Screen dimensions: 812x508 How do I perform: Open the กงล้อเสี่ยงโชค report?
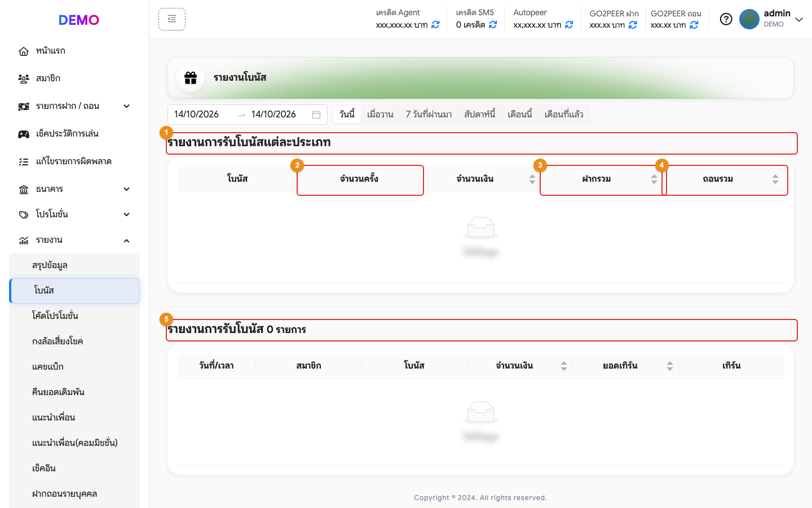(x=74, y=341)
